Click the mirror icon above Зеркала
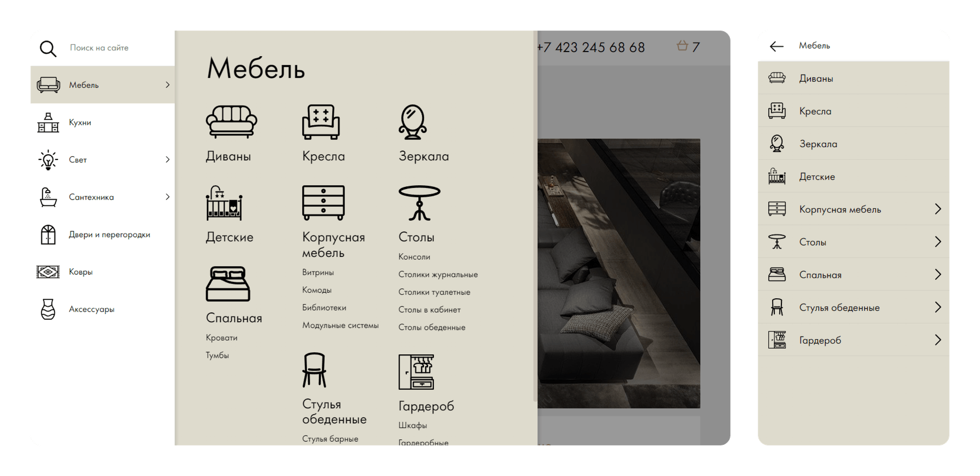 coord(412,122)
